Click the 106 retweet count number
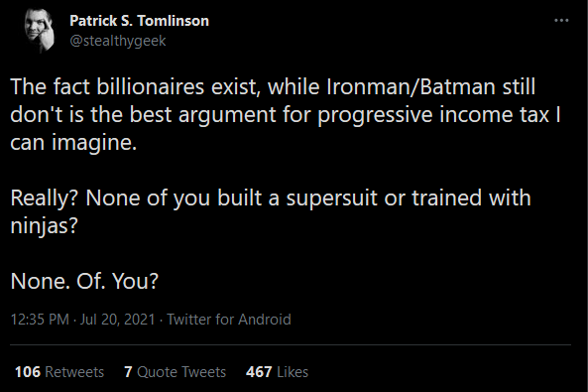Image resolution: width=588 pixels, height=392 pixels. pos(28,372)
